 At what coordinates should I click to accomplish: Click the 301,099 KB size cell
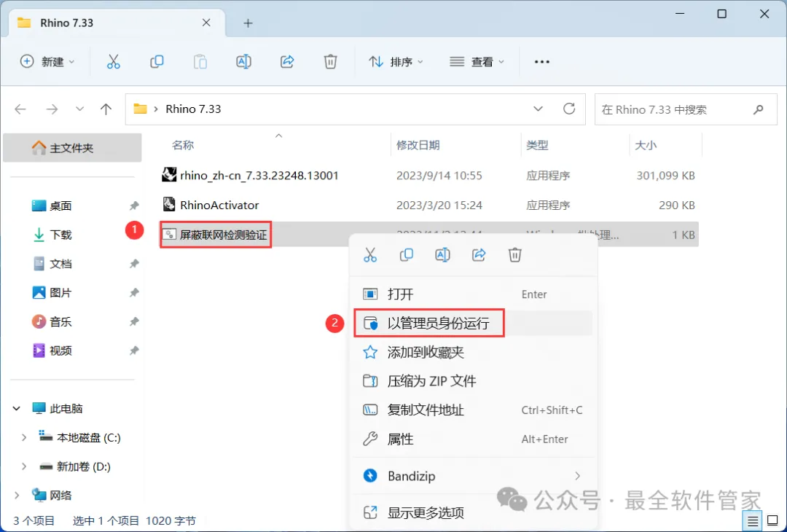pos(665,175)
